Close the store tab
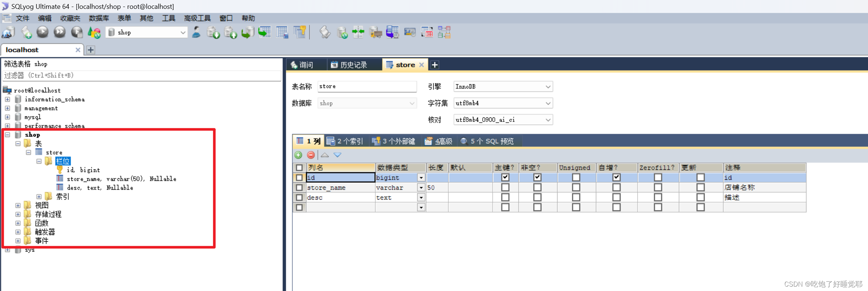Screen dimensions: 868x291 [x=421, y=65]
